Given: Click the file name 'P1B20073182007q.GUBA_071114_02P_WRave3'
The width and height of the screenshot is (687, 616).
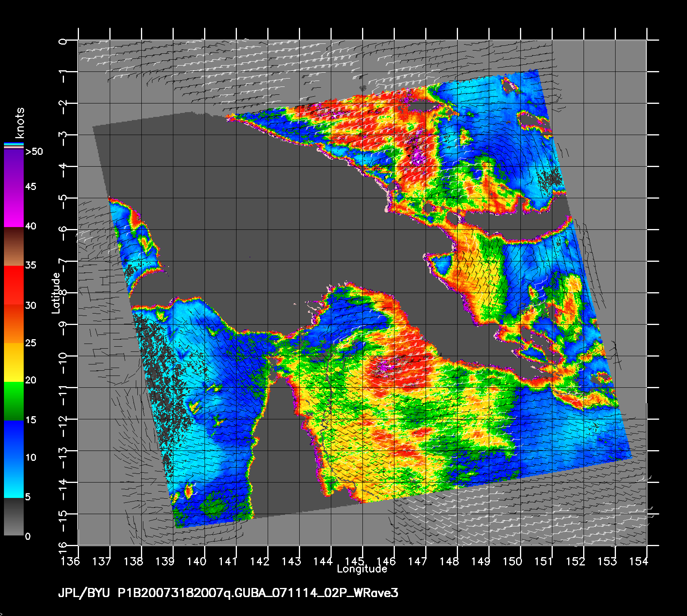Looking at the screenshot, I should pyautogui.click(x=258, y=593).
